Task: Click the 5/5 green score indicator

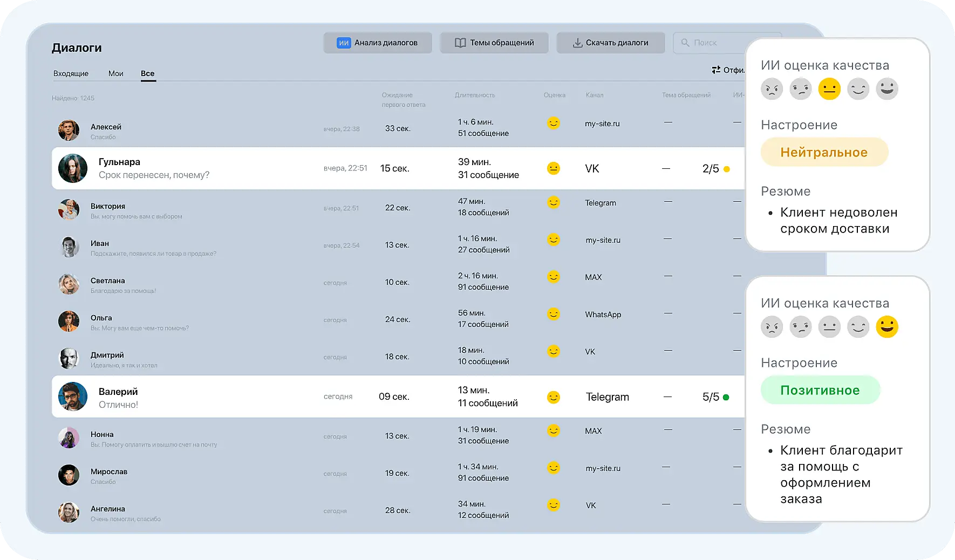Action: pyautogui.click(x=715, y=397)
